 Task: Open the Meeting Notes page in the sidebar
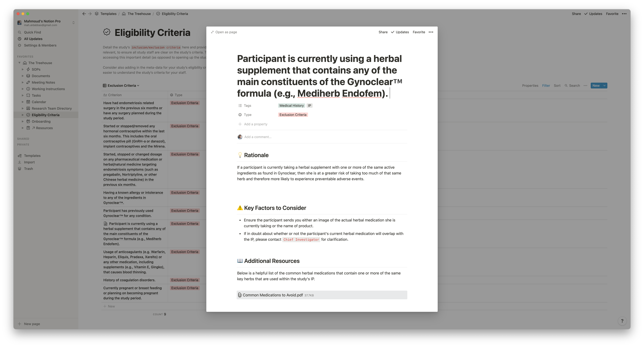(43, 83)
